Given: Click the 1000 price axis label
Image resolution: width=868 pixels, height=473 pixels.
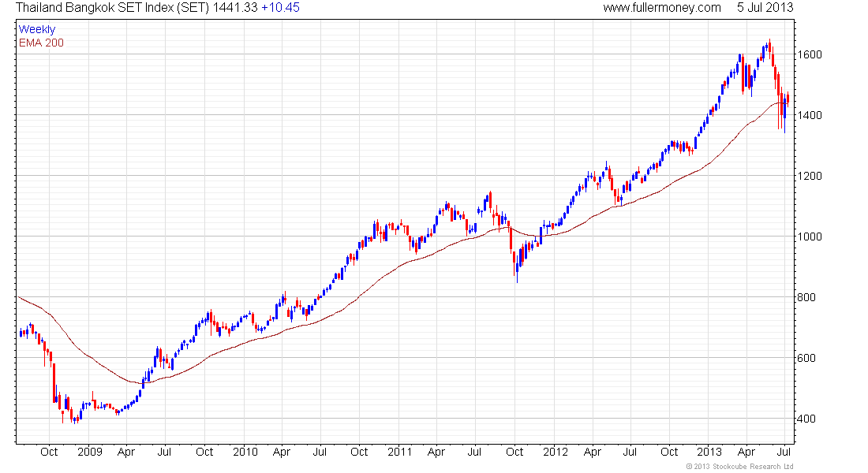Looking at the screenshot, I should 810,236.
